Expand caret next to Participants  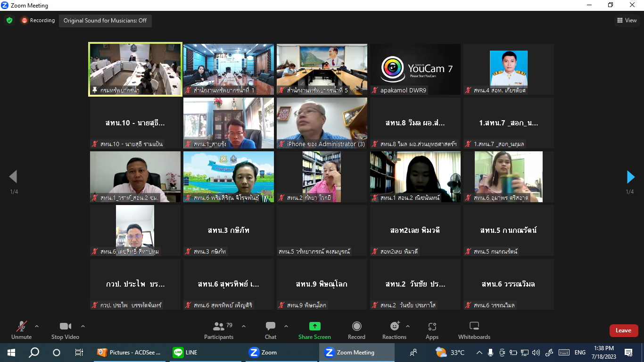[x=244, y=326]
